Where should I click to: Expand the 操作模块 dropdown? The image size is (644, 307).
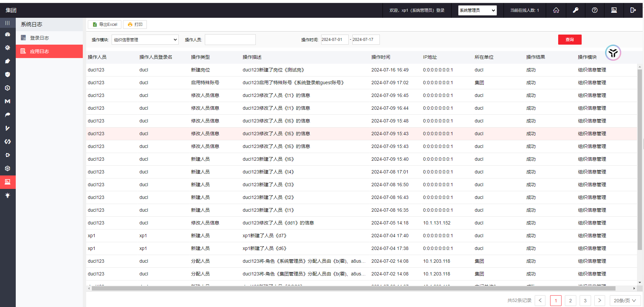(x=145, y=40)
